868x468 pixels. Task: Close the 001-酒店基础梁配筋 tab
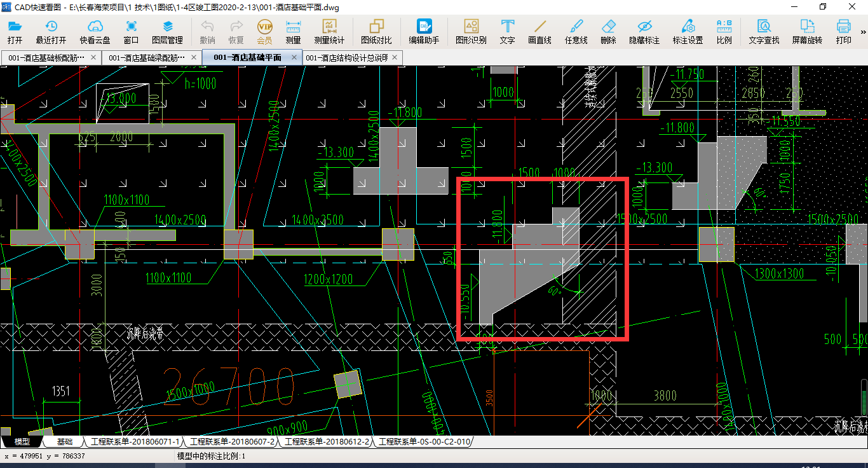tap(194, 57)
